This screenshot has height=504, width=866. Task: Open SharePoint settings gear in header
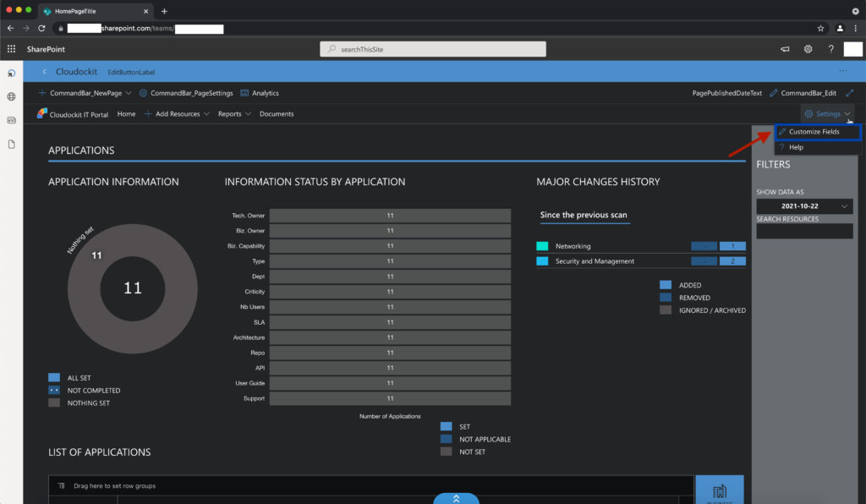808,49
